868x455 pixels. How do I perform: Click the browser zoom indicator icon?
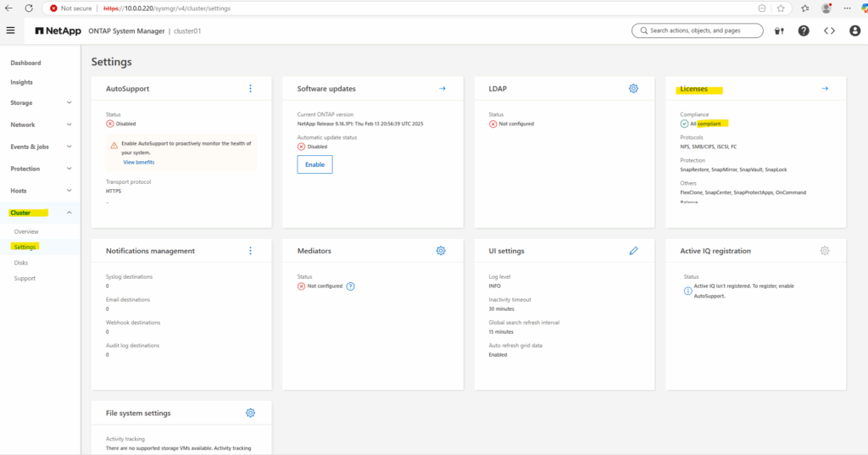coord(762,8)
